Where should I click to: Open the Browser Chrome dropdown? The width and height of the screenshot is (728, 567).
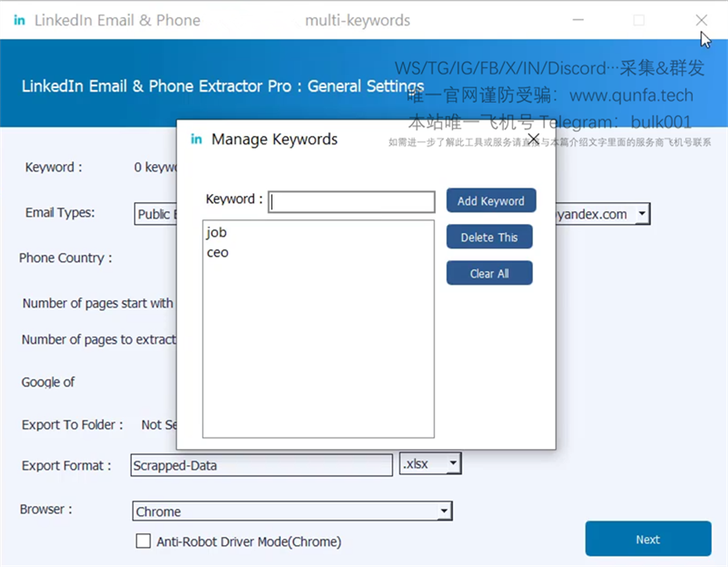click(x=292, y=511)
